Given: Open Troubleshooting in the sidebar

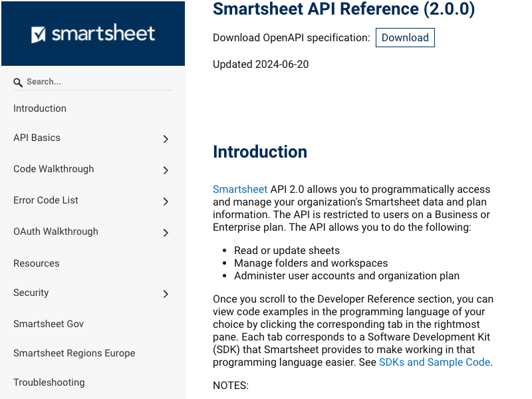Looking at the screenshot, I should pyautogui.click(x=49, y=382).
